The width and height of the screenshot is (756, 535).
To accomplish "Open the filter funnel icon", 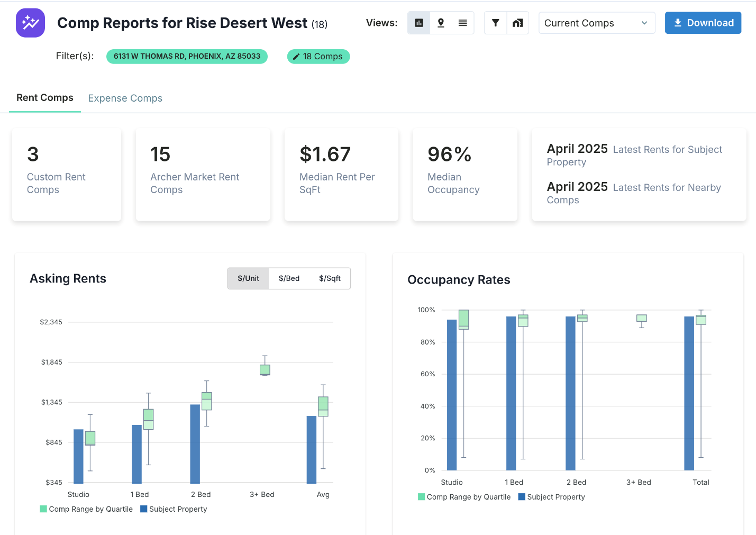I will coord(495,22).
